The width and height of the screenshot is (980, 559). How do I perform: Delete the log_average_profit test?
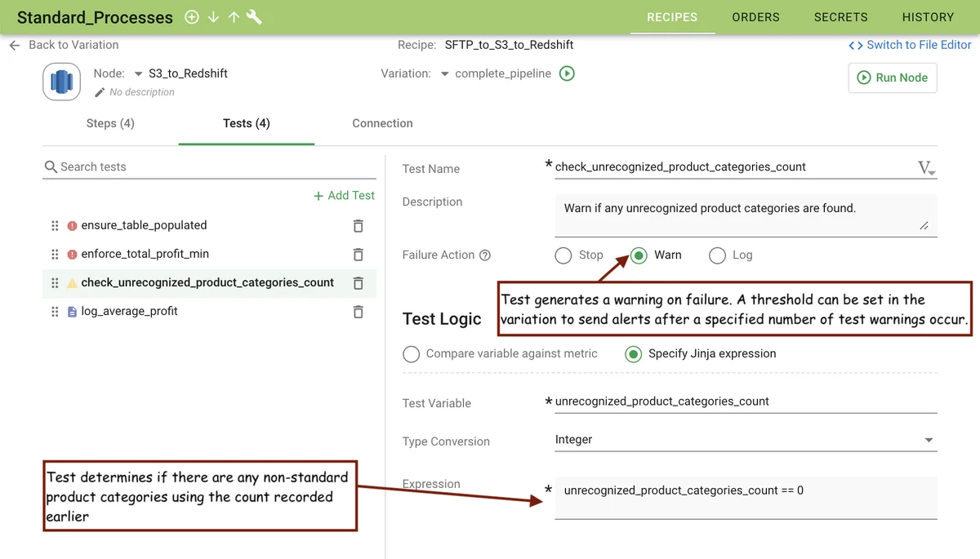coord(358,312)
